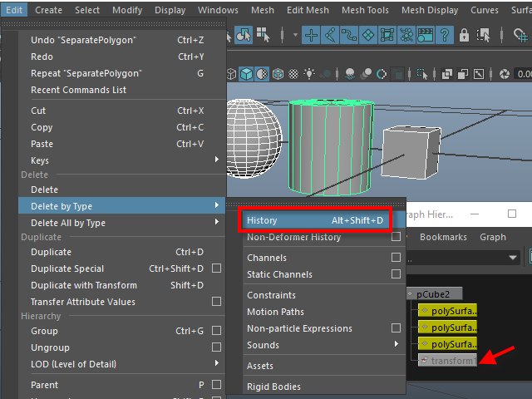Switch to Select by component type

pos(263,35)
